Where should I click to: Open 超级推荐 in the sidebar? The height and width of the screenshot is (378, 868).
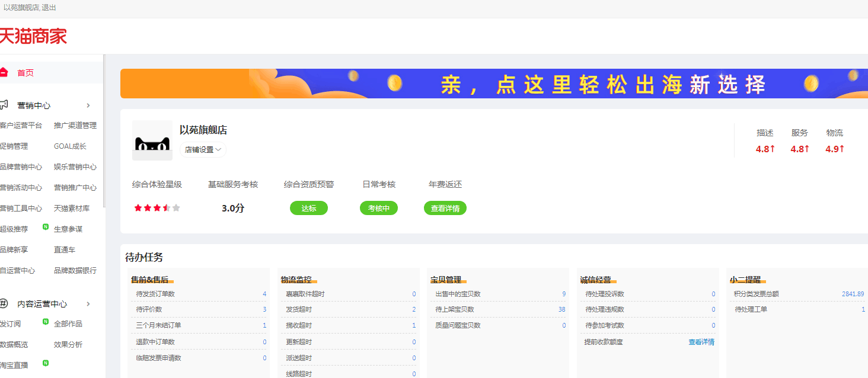coord(14,229)
